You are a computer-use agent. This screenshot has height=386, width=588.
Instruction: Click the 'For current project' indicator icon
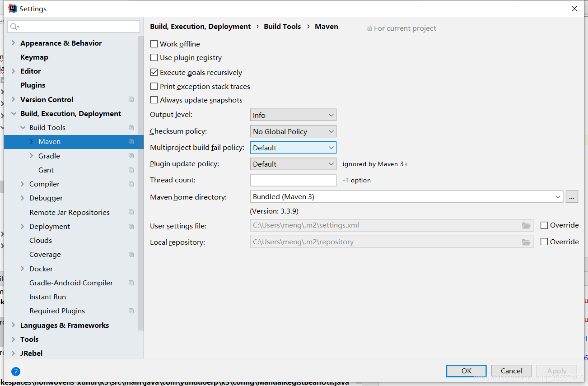tap(369, 28)
